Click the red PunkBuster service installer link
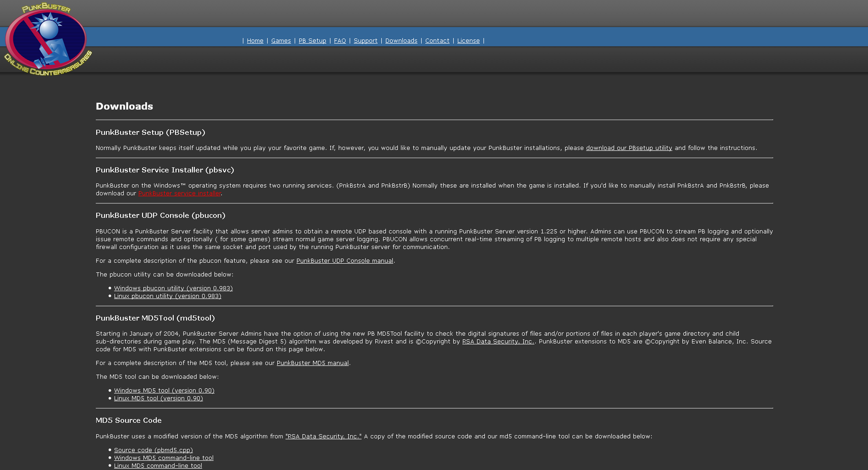Screen dimensions: 868x470 pyautogui.click(x=180, y=194)
